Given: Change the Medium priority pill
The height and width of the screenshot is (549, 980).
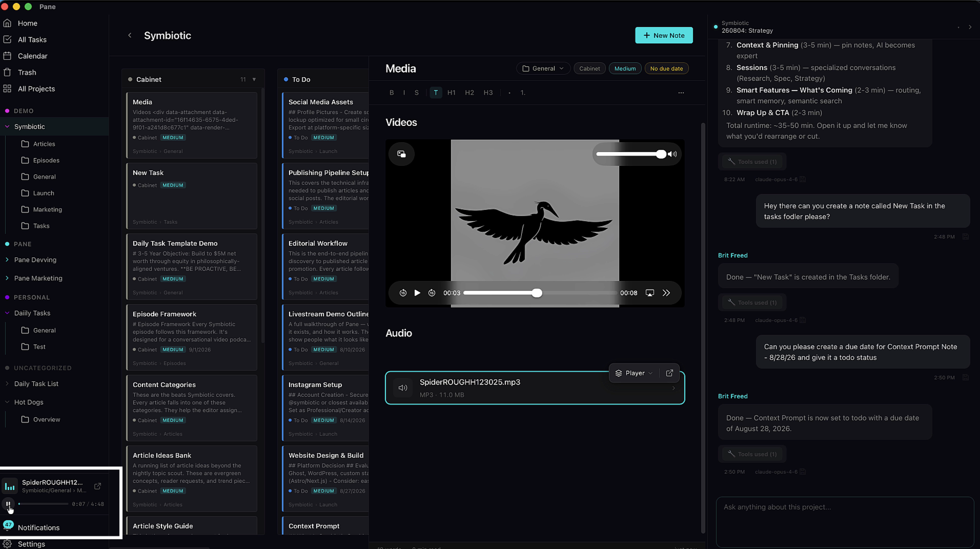Looking at the screenshot, I should (x=625, y=68).
